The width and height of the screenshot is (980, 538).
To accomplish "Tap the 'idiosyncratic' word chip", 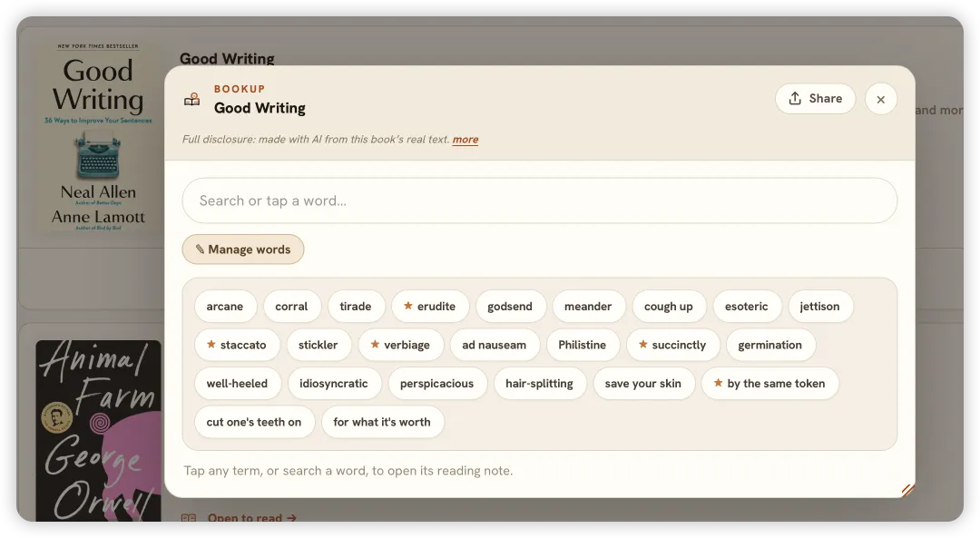I will pos(334,384).
